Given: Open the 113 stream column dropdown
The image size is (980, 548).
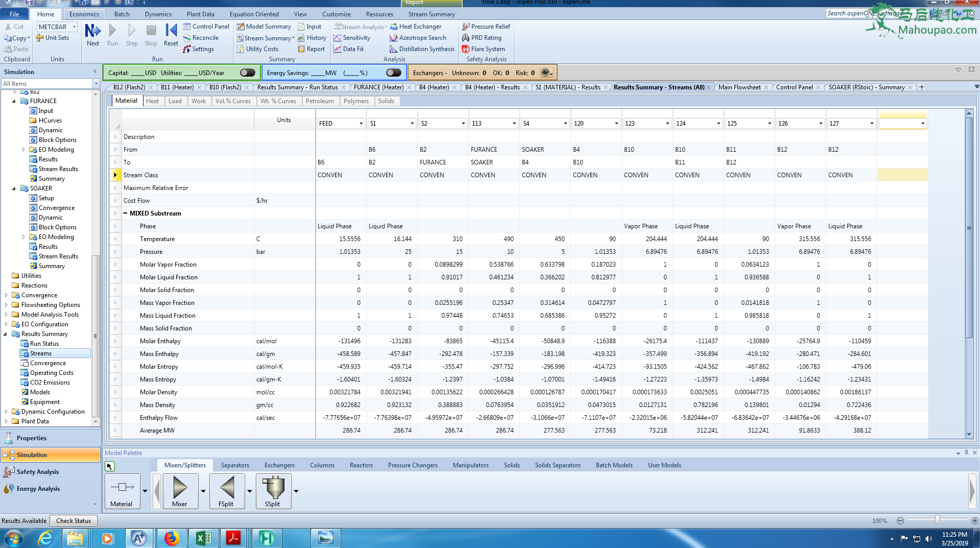Looking at the screenshot, I should point(514,124).
